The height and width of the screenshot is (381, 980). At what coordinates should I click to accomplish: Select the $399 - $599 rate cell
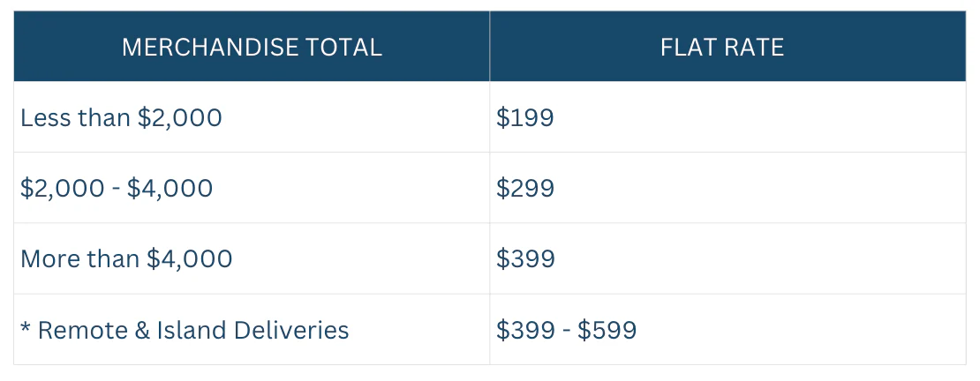coord(727,329)
